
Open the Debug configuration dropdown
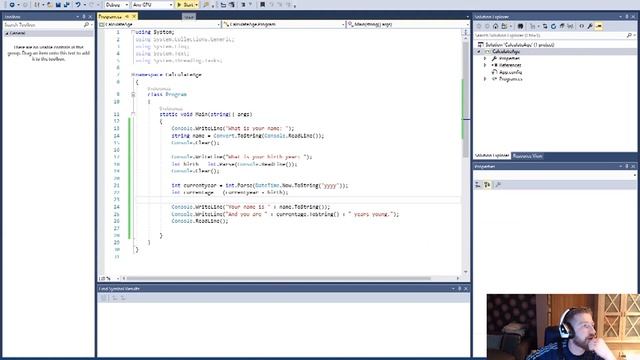click(117, 4)
